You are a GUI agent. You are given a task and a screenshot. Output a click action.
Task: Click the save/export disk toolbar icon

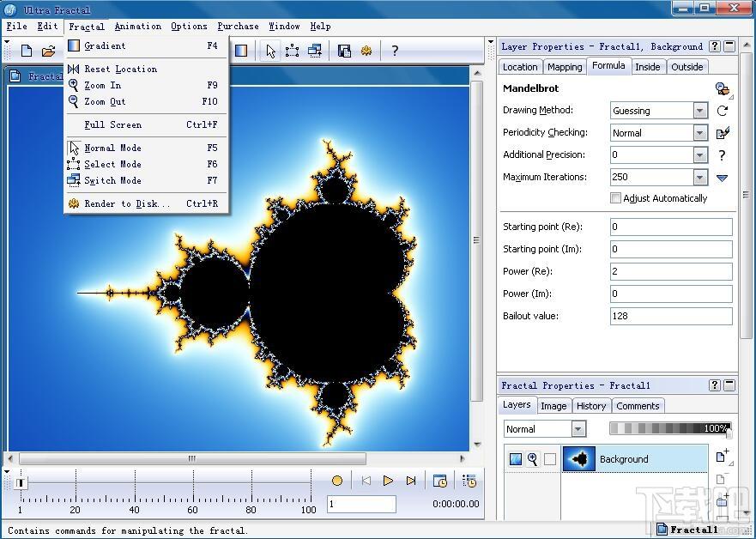[x=344, y=51]
